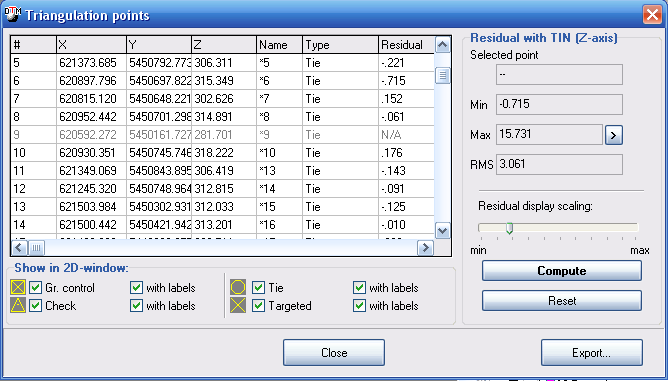Toggle the Gr. control checkbox
This screenshot has width=668, height=381.
tap(36, 288)
